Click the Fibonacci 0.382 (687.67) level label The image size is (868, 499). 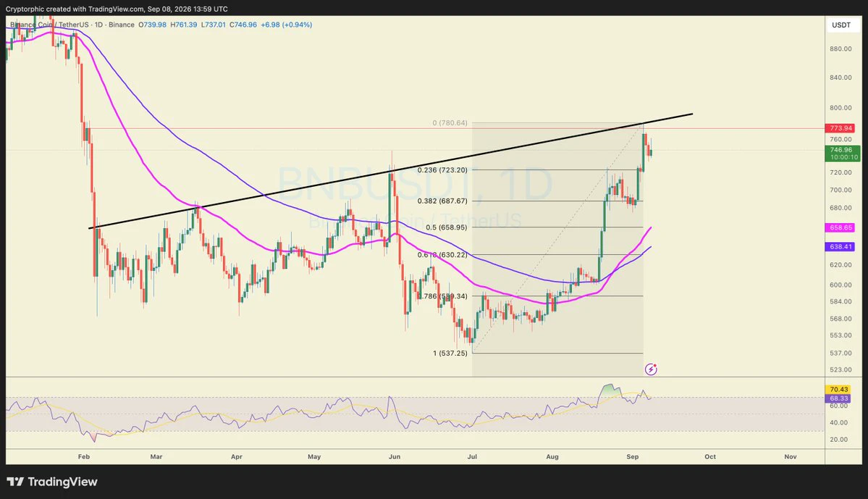442,201
